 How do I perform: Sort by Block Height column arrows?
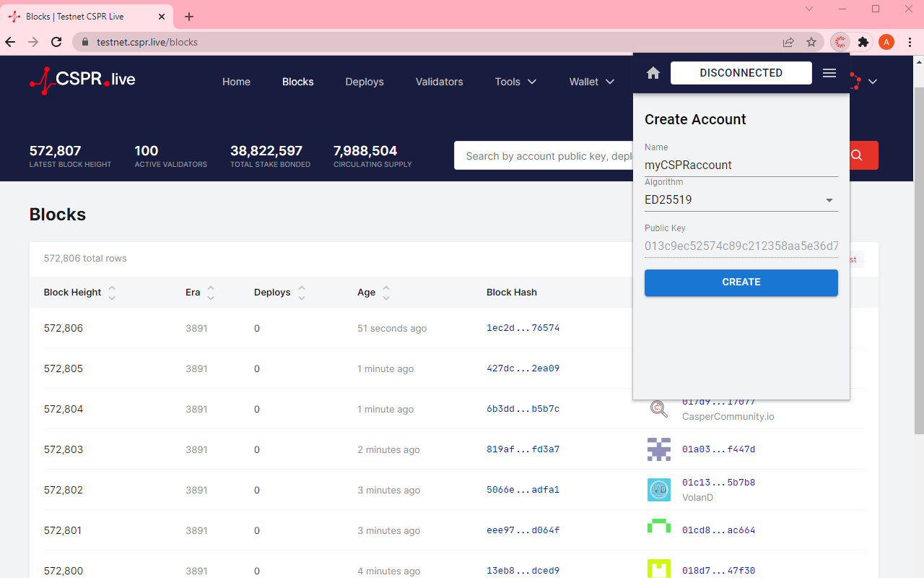pos(111,293)
